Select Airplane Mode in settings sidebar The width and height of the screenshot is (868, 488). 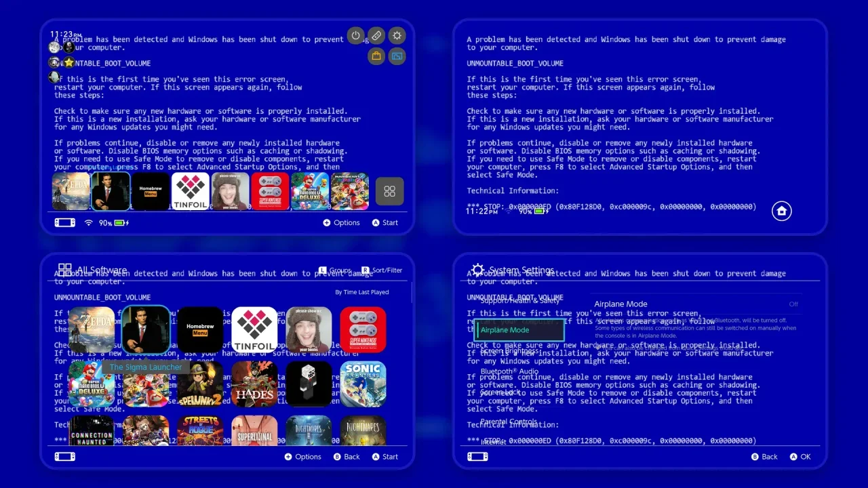(x=519, y=330)
